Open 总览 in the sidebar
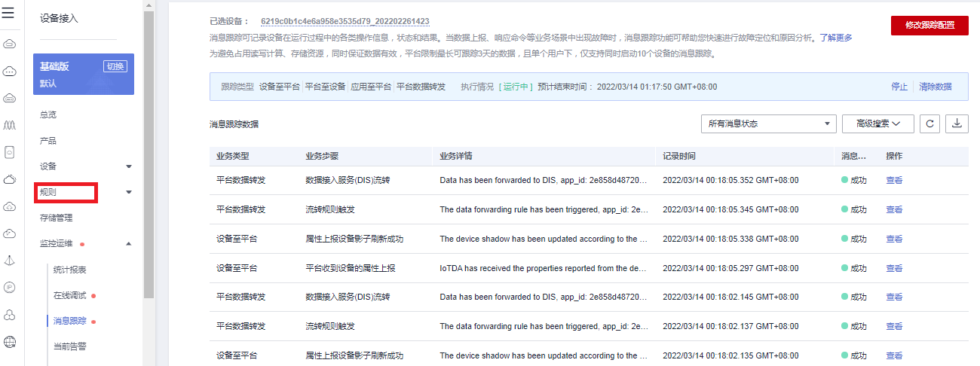The width and height of the screenshot is (980, 366). click(x=48, y=114)
